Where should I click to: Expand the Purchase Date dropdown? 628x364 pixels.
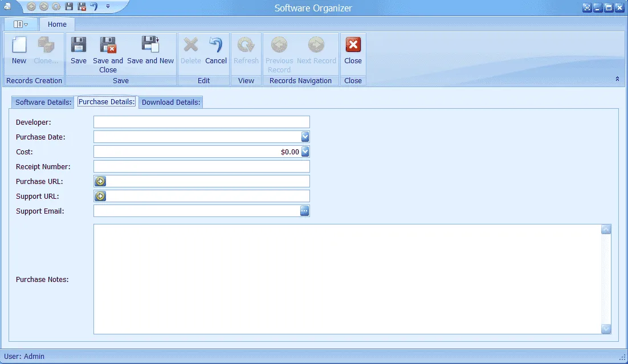305,137
